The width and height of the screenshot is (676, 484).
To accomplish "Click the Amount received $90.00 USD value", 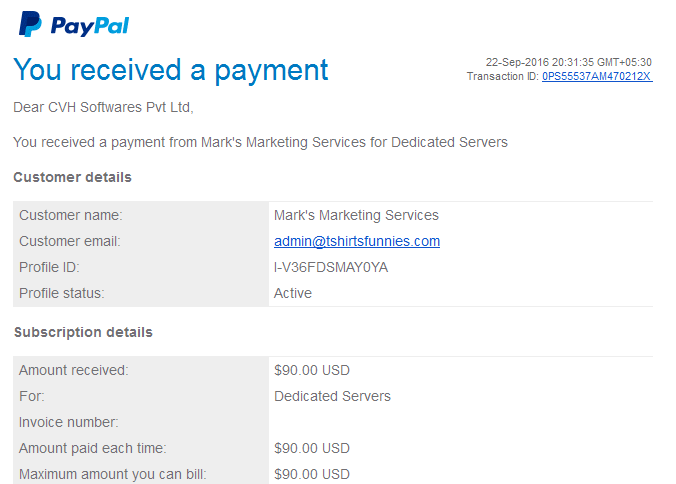I will coord(312,370).
